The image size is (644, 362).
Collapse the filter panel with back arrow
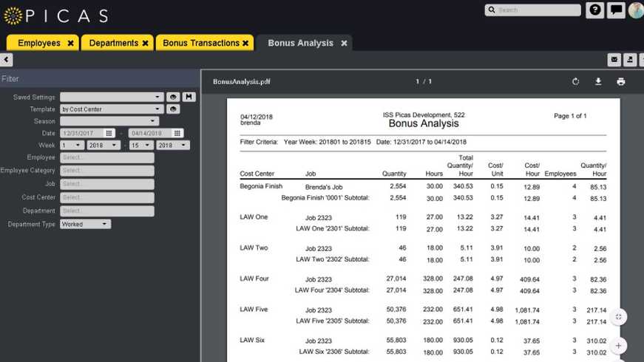(6, 60)
